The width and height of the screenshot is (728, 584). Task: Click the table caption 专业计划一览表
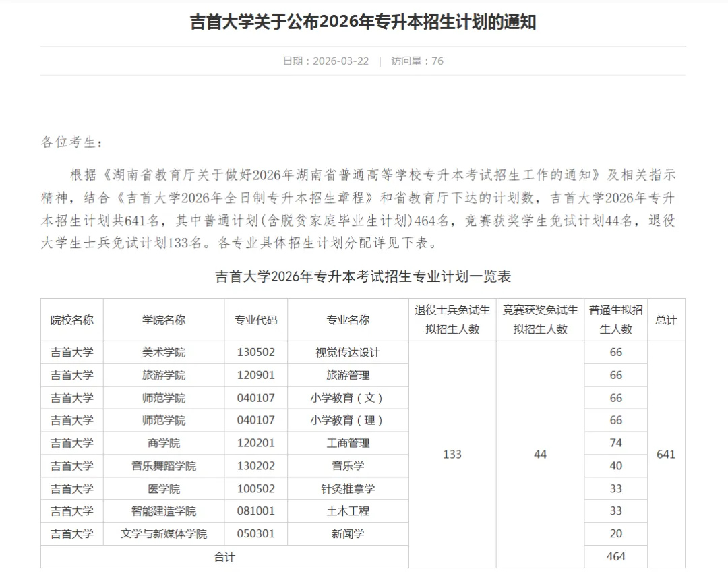[x=363, y=276]
